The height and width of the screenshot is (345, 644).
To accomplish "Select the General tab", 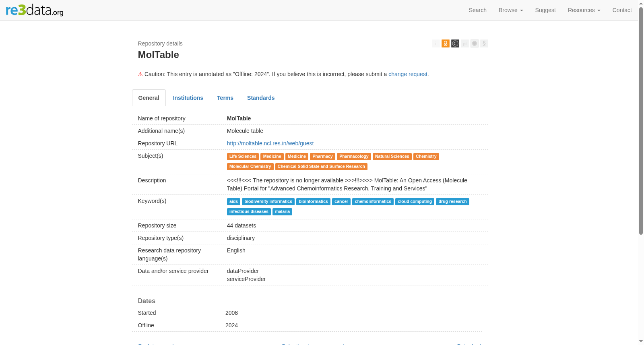I will (x=149, y=98).
